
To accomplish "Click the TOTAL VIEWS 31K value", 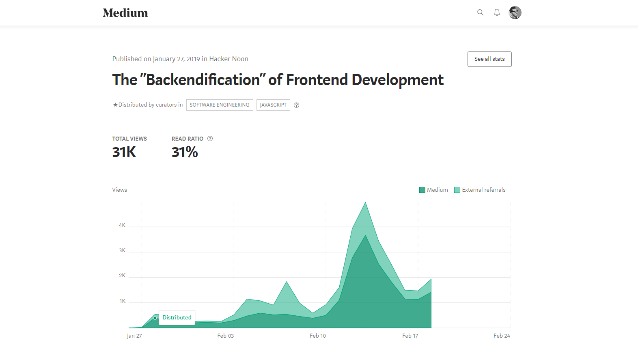I will 124,152.
